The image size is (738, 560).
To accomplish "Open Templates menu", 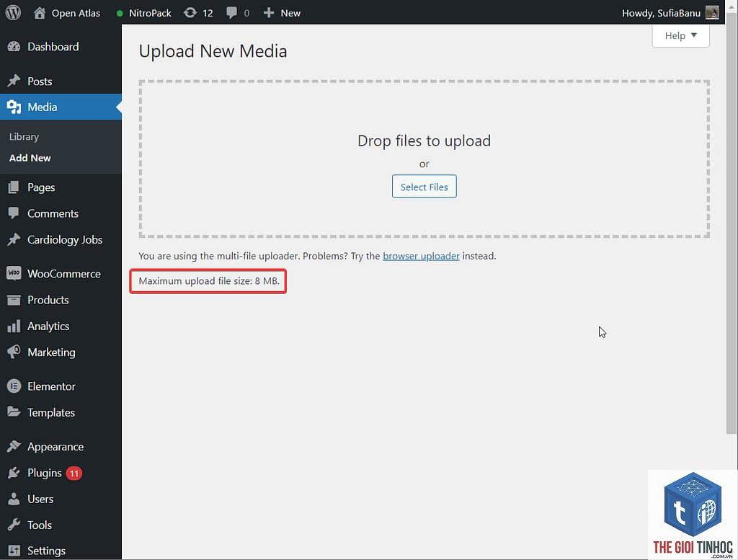I will pos(51,412).
